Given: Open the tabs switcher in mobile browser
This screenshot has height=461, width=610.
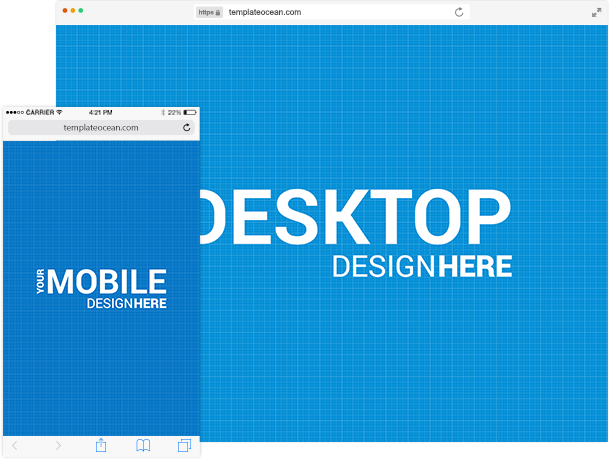Looking at the screenshot, I should click(185, 445).
